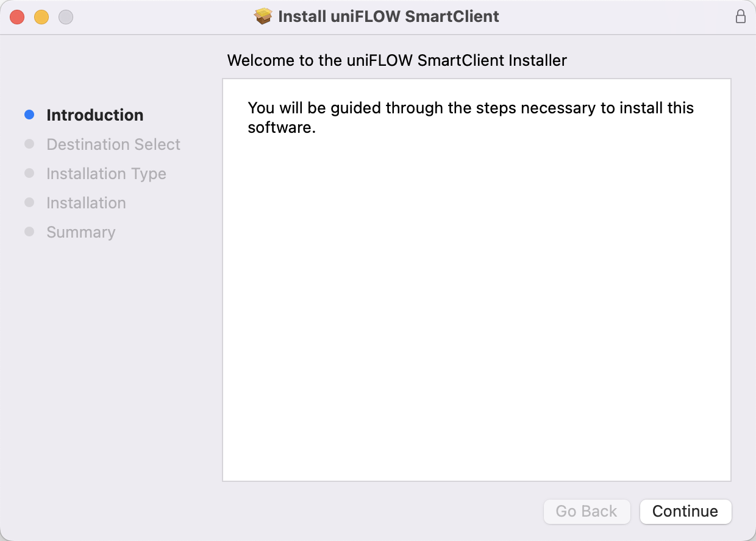
Task: Select the Destination Select step label
Action: pos(113,144)
